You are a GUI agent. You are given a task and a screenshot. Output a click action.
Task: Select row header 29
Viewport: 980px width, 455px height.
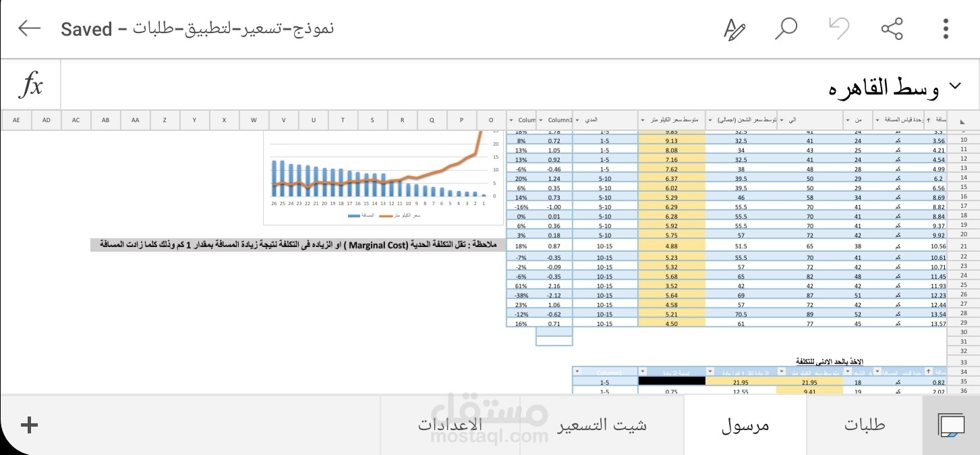click(x=963, y=323)
